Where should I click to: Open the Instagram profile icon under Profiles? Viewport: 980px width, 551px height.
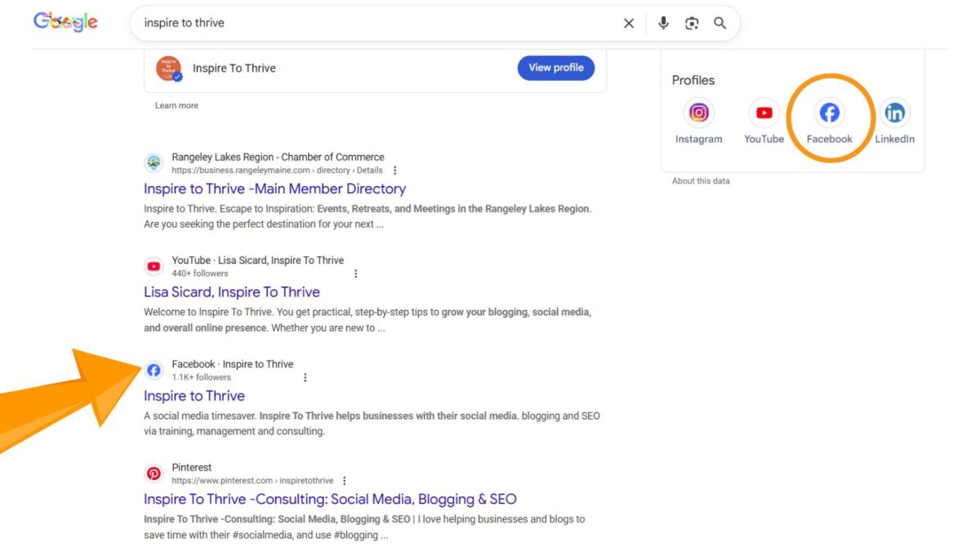[x=699, y=112]
